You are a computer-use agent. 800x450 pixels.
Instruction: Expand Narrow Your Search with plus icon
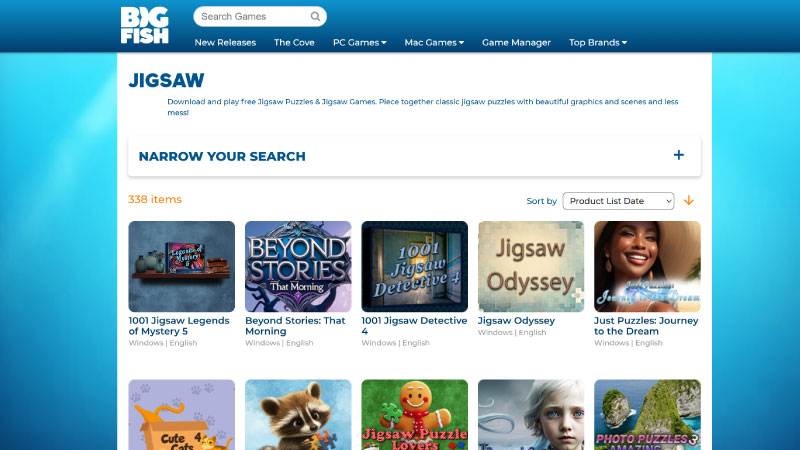click(x=679, y=155)
